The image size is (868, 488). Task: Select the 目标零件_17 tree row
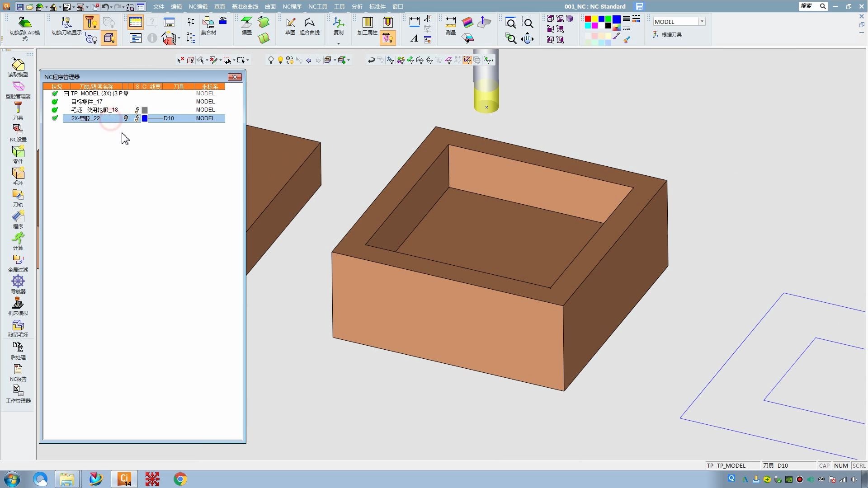(x=87, y=102)
